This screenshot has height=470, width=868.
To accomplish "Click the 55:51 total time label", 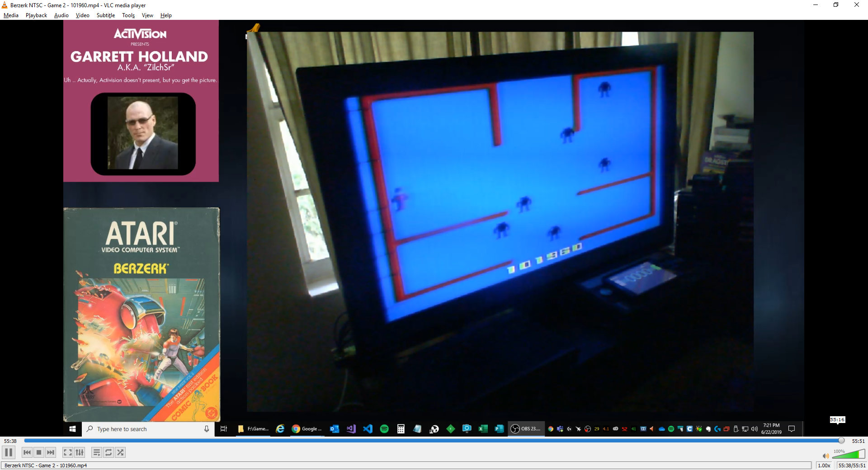I will [858, 441].
